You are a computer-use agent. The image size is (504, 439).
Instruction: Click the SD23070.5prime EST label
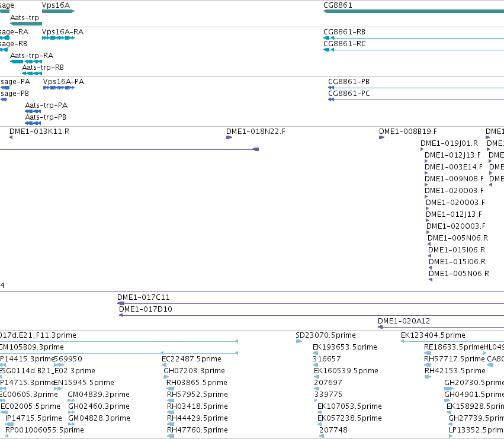pyautogui.click(x=326, y=335)
